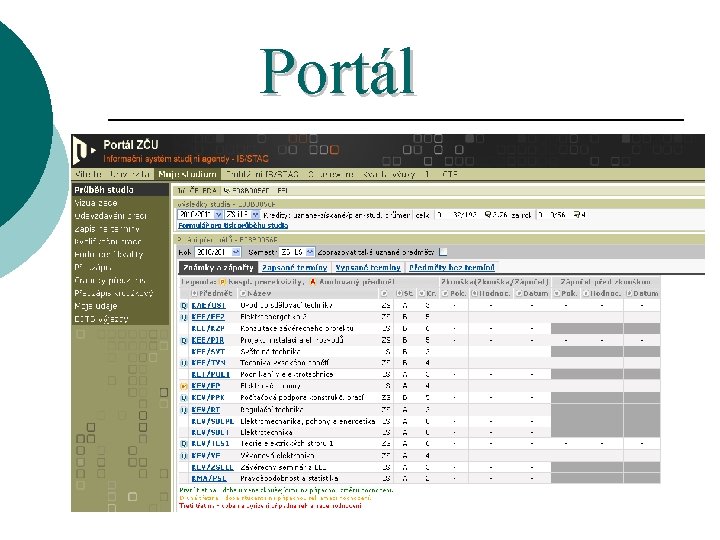Open Vizualizace in sidebar
This screenshot has width=720, height=540.
coord(96,203)
